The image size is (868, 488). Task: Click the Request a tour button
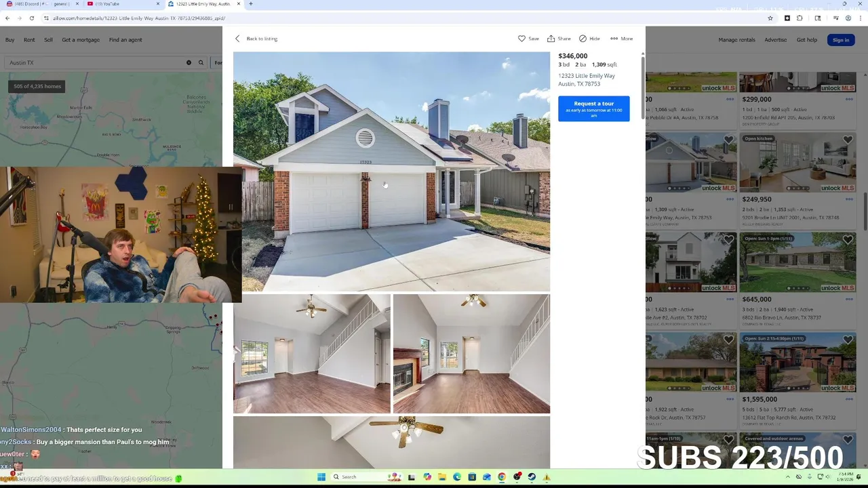593,108
